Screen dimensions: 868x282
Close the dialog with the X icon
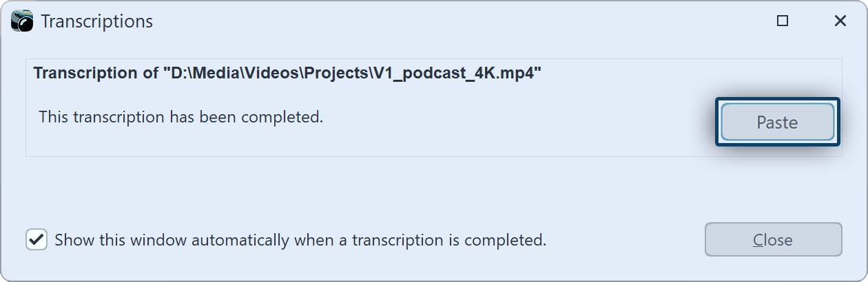point(840,21)
